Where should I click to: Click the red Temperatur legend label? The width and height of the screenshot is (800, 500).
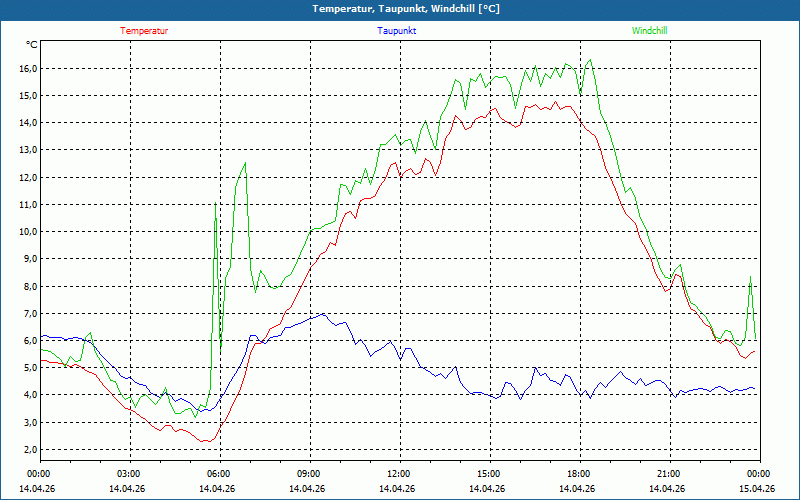pyautogui.click(x=144, y=31)
